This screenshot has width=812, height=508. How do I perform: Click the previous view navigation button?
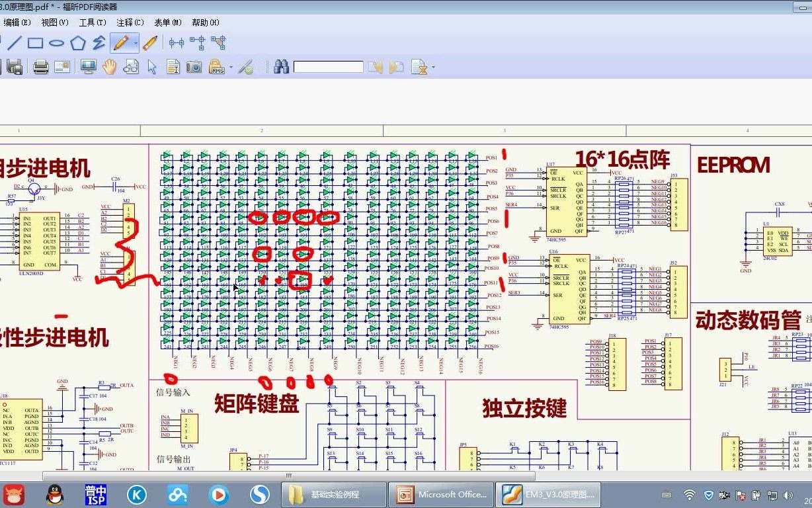pos(375,66)
